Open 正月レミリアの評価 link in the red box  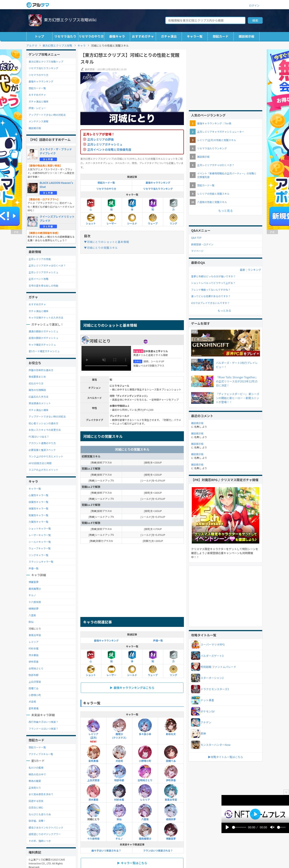coord(100,139)
